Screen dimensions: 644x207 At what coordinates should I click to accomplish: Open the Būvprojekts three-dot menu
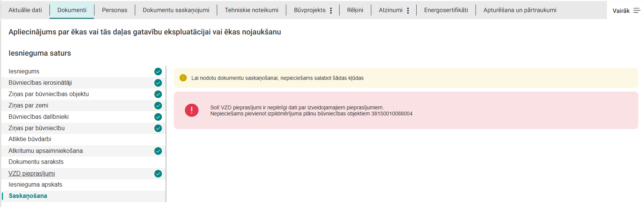tap(331, 11)
